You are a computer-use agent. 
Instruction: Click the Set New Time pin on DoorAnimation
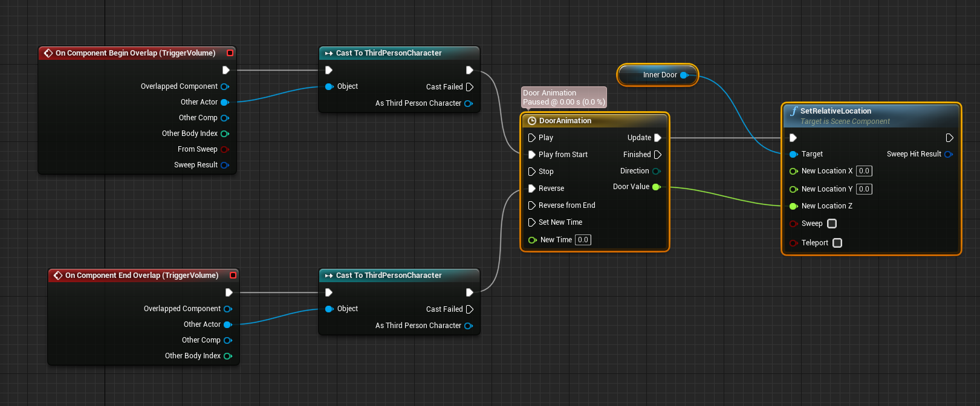532,222
